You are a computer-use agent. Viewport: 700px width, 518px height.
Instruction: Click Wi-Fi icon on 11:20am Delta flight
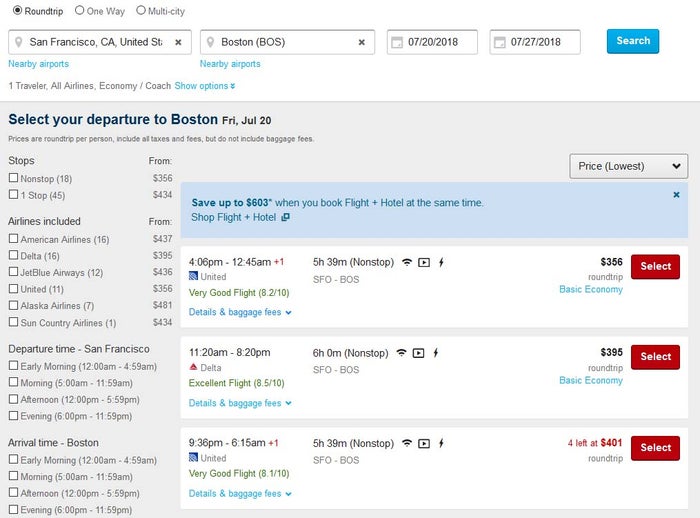[401, 353]
